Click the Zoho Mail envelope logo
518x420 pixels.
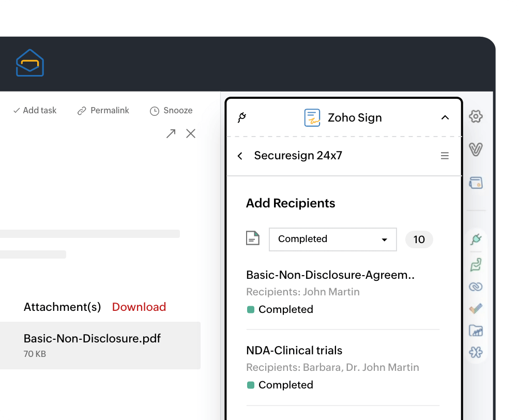click(30, 63)
